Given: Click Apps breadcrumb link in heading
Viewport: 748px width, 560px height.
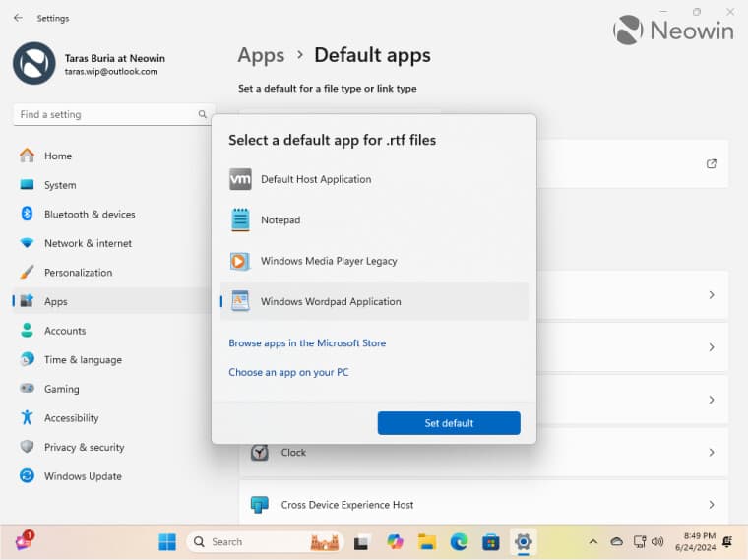Looking at the screenshot, I should coord(261,55).
